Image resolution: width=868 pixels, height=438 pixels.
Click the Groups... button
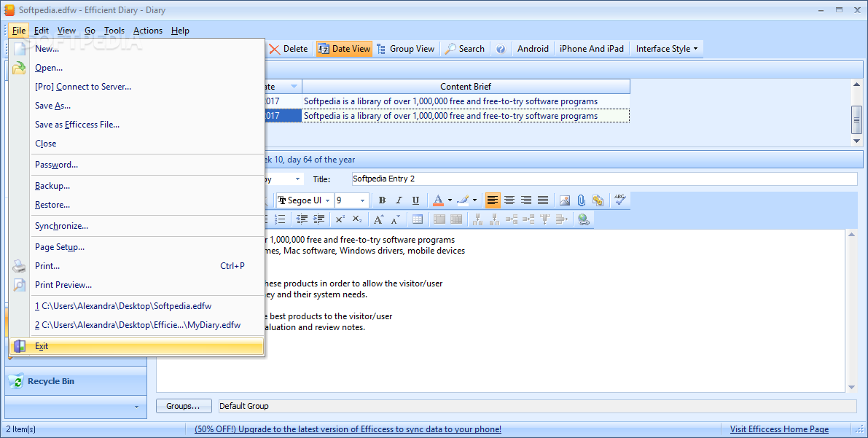coord(184,406)
